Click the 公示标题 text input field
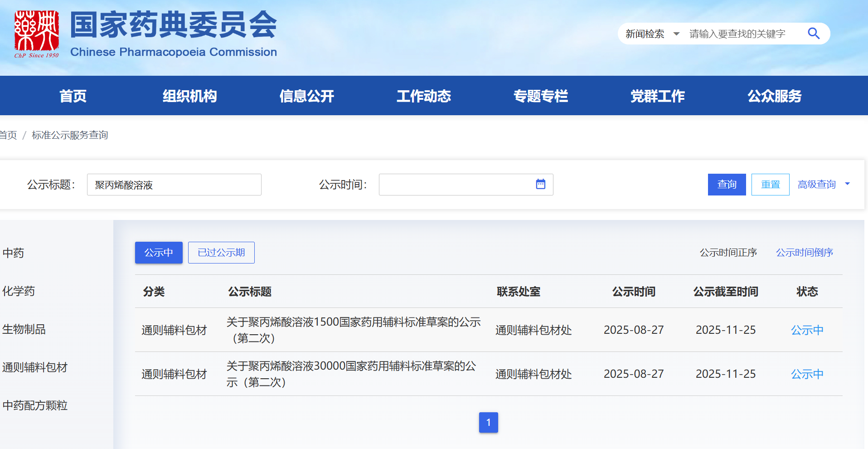 (x=174, y=185)
